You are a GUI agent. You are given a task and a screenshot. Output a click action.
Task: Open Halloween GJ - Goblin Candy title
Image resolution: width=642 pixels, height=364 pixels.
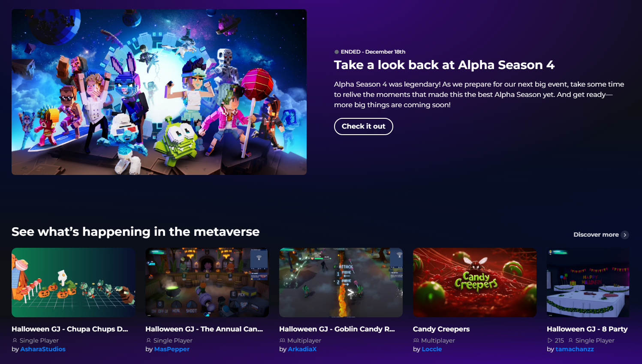click(x=337, y=329)
